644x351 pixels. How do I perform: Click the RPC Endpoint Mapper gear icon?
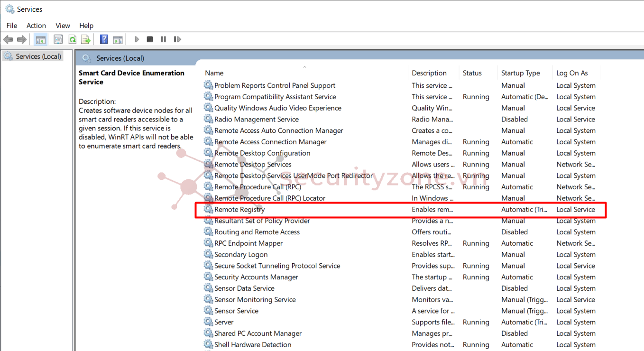[x=208, y=243]
